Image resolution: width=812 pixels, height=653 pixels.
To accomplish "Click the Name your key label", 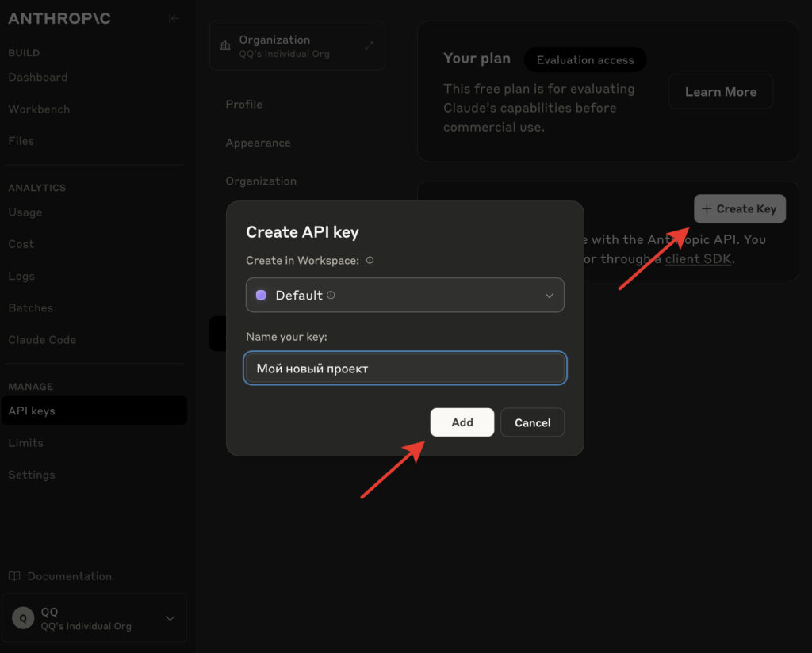I will 286,337.
